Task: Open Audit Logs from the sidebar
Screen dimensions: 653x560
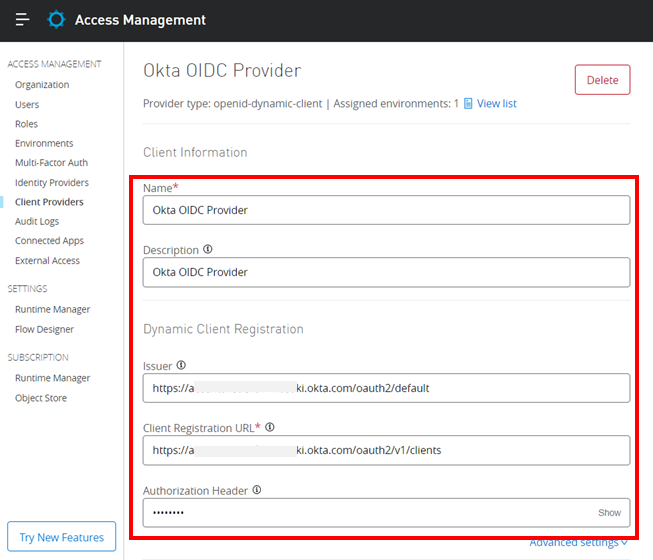Action: pyautogui.click(x=37, y=221)
